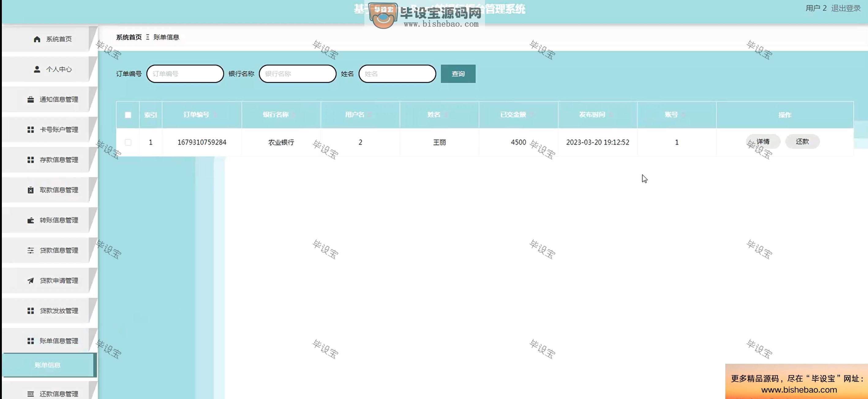The height and width of the screenshot is (399, 868).
Task: Open the 存款信息管理 sidebar menu
Action: coord(50,160)
